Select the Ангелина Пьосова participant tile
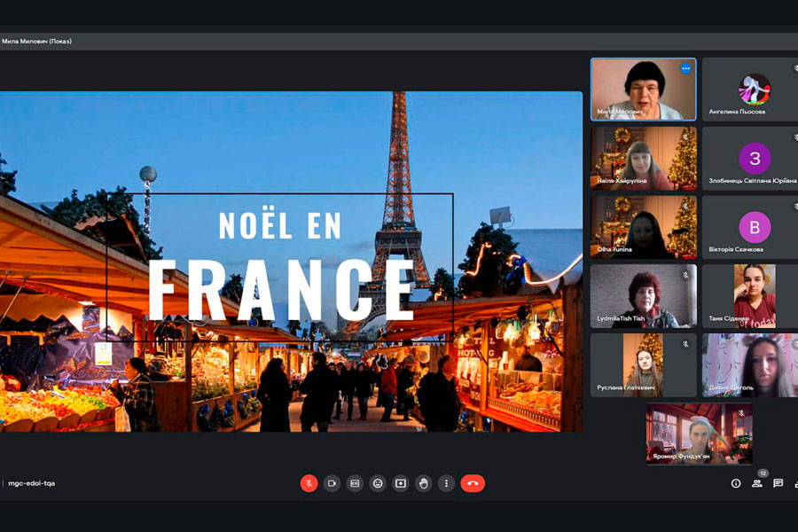Image resolution: width=798 pixels, height=532 pixels. [x=750, y=89]
